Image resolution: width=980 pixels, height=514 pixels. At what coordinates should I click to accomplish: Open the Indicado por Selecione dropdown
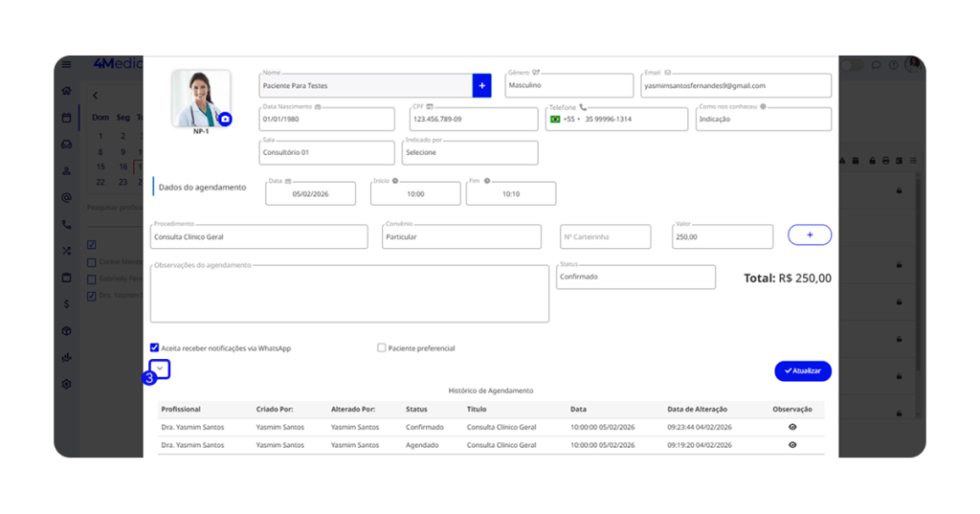click(x=470, y=152)
